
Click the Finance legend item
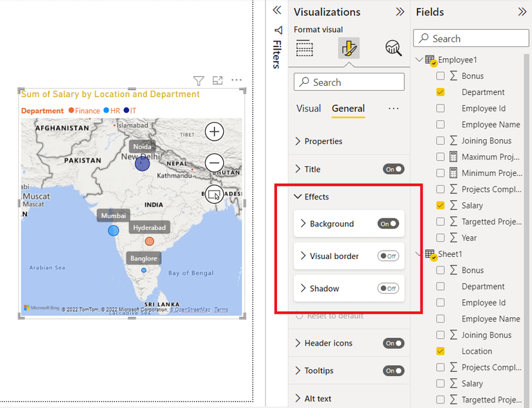(x=84, y=111)
